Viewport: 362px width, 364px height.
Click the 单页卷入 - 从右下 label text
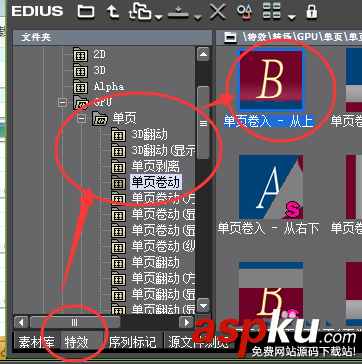point(269,228)
